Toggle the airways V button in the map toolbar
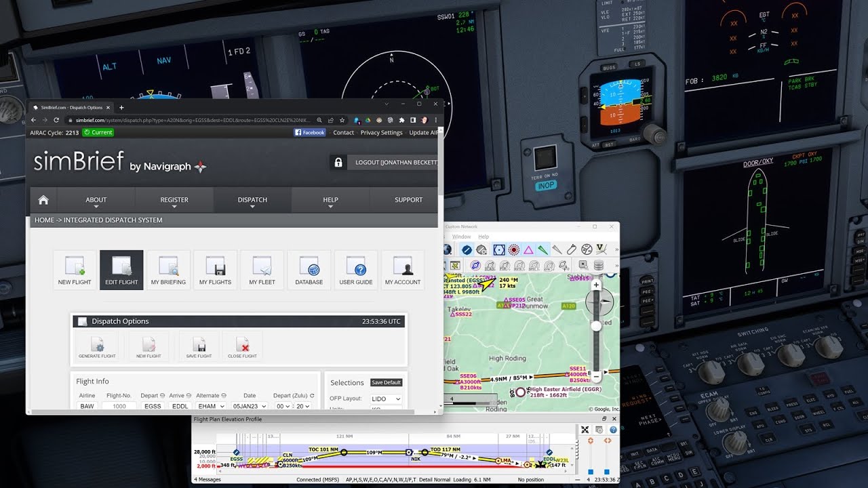This screenshot has height=488, width=868. (x=601, y=249)
